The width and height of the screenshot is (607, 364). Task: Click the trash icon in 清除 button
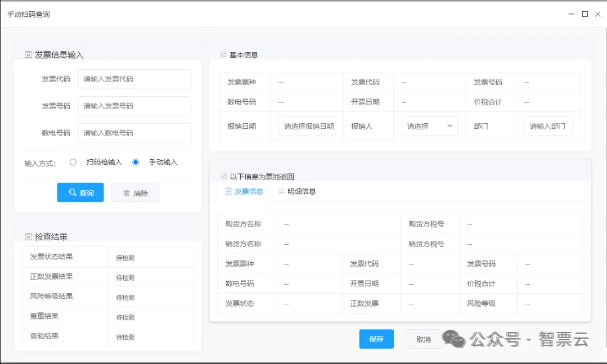(x=127, y=193)
